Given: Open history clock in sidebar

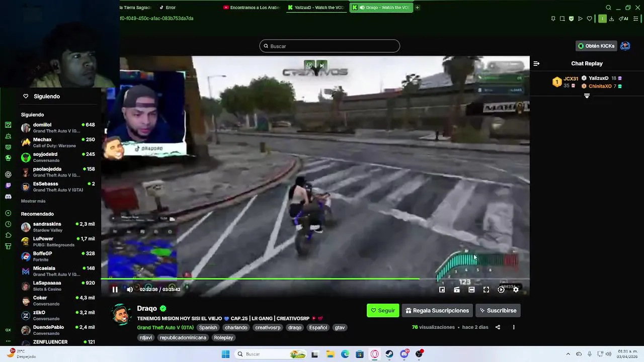Looking at the screenshot, I should (8, 224).
